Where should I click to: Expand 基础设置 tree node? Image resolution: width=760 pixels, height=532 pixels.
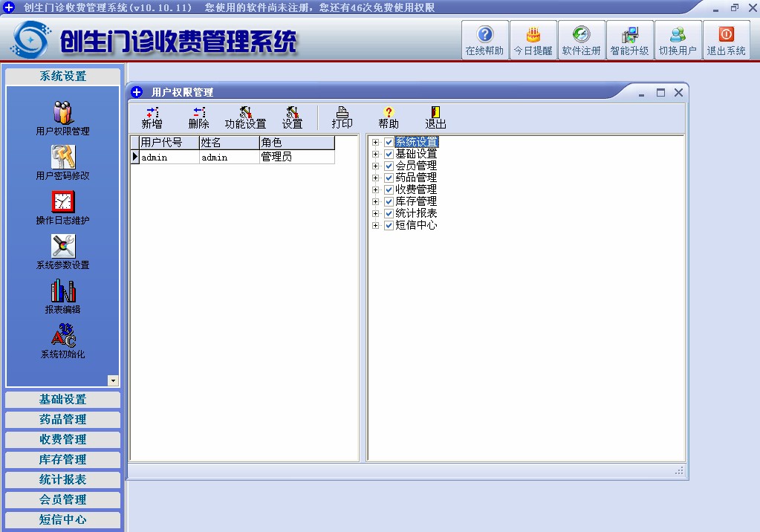pos(375,155)
